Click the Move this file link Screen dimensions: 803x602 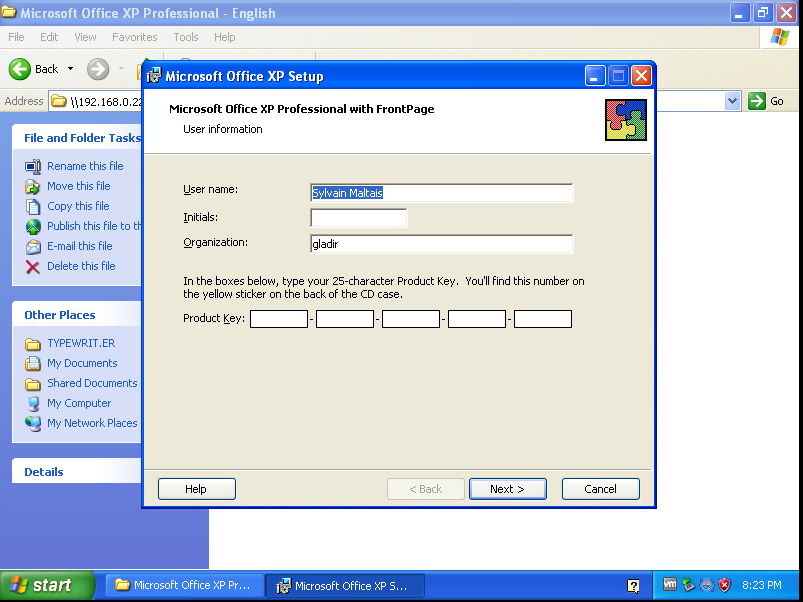click(79, 186)
